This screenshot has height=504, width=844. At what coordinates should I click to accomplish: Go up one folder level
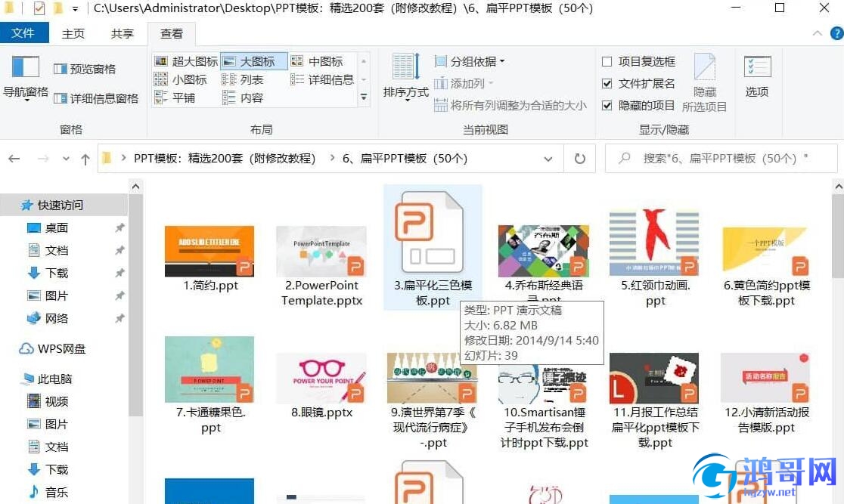click(85, 159)
